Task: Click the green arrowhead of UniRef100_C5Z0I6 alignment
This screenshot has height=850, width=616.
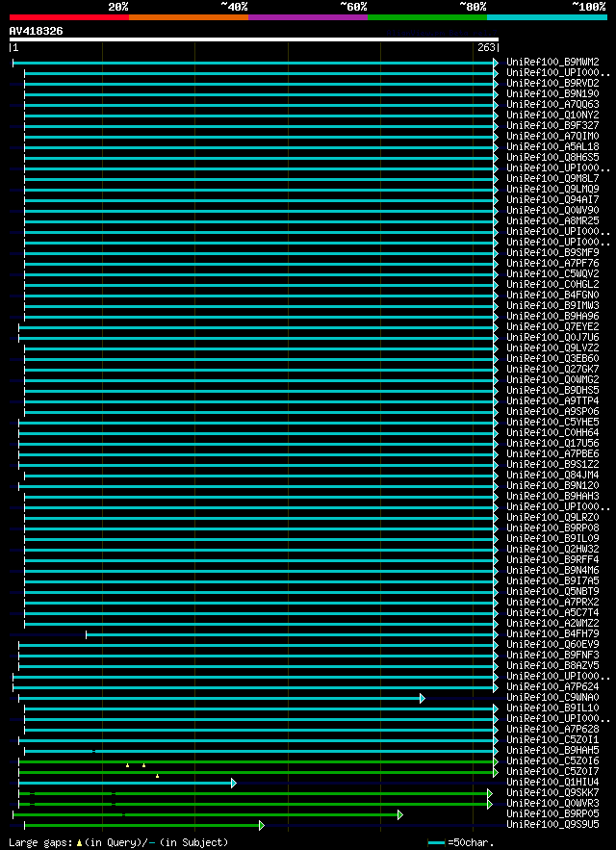Action: (496, 761)
